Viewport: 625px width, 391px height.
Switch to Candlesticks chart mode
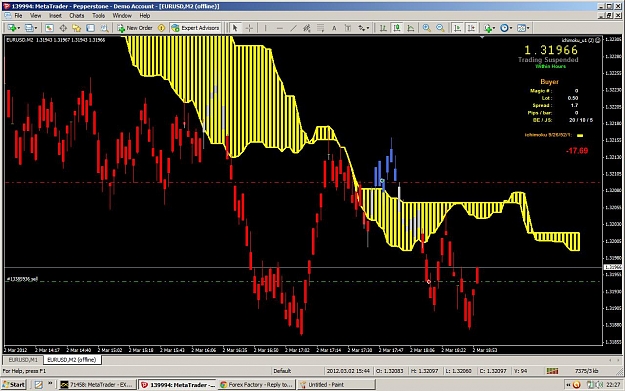click(x=397, y=28)
